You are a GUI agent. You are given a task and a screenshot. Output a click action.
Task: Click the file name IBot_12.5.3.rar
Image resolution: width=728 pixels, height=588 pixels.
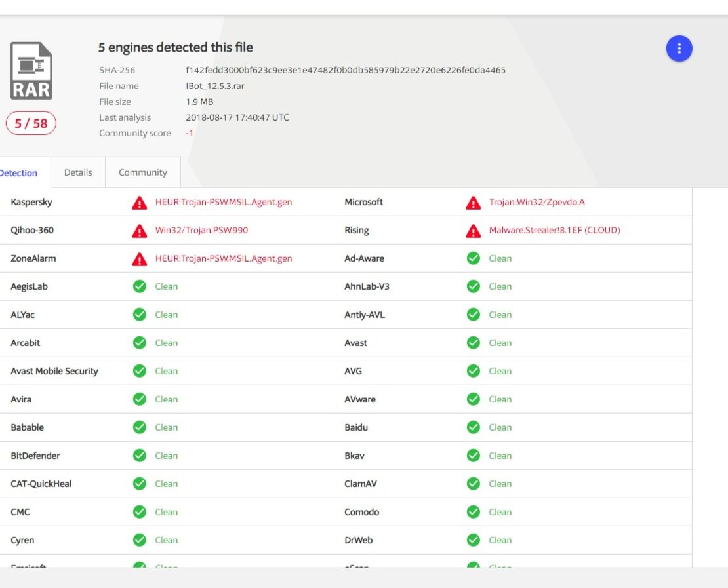point(215,86)
